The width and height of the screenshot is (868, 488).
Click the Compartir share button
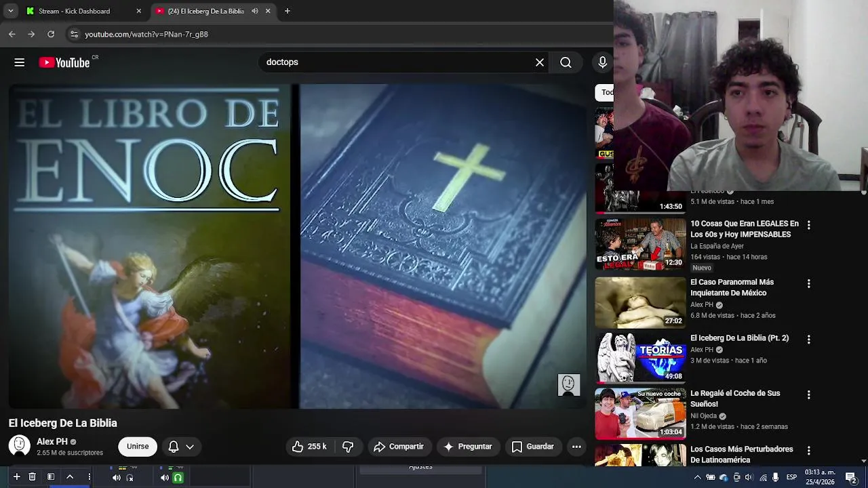click(x=399, y=447)
